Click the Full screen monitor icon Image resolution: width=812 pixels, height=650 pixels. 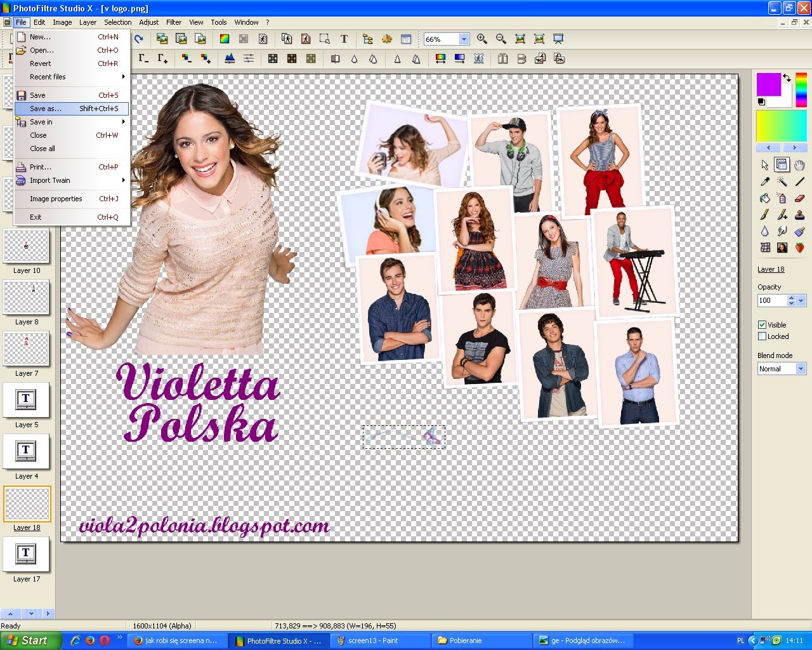(558, 39)
